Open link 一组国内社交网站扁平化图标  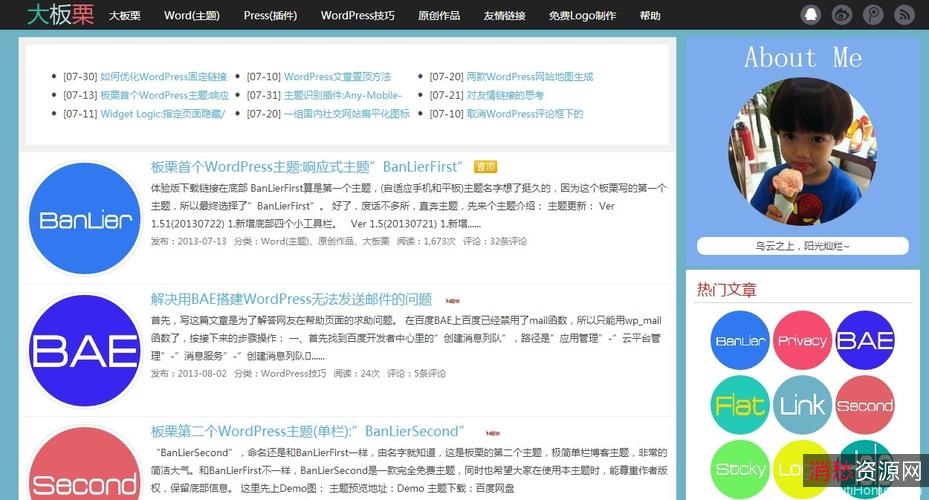[x=347, y=114]
